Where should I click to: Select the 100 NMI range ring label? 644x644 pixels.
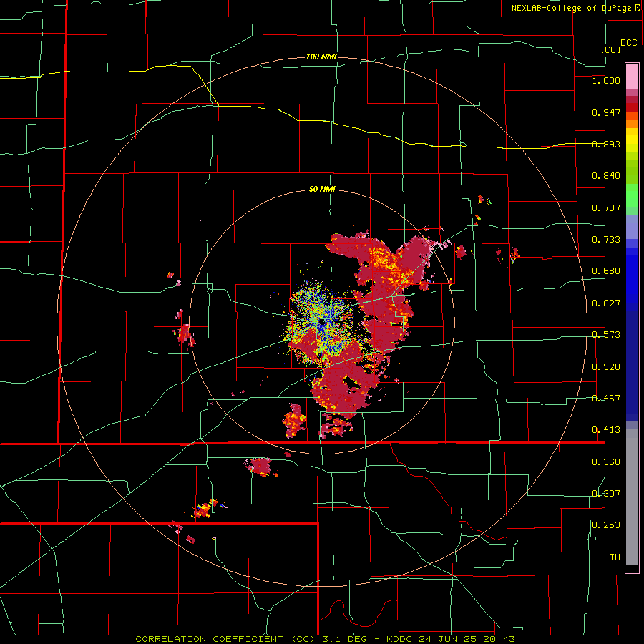click(321, 57)
